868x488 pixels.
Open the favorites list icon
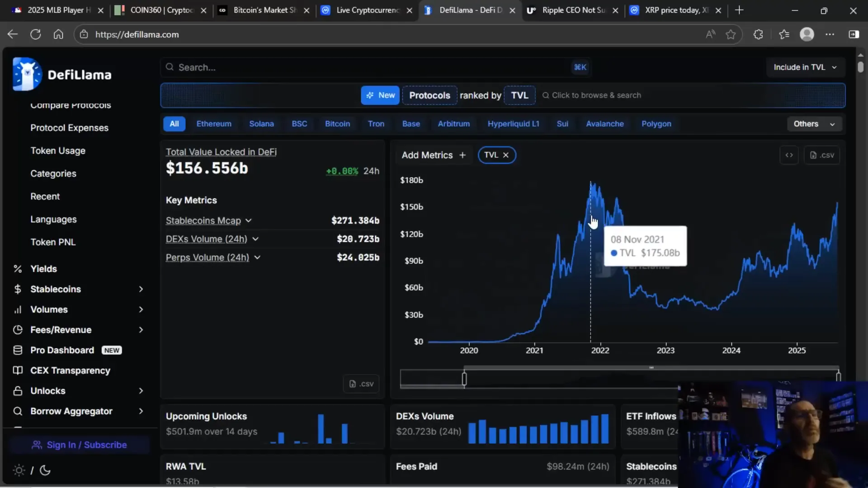click(784, 34)
